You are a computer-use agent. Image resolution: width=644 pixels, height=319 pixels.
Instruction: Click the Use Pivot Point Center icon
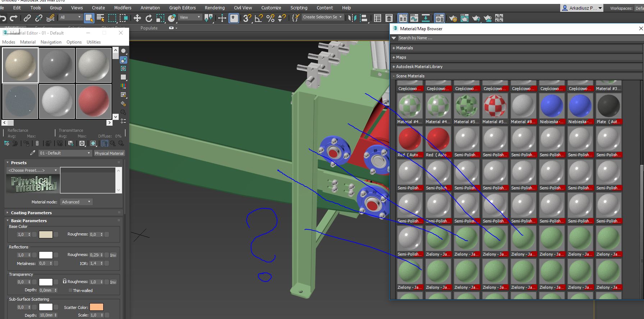pyautogui.click(x=209, y=18)
